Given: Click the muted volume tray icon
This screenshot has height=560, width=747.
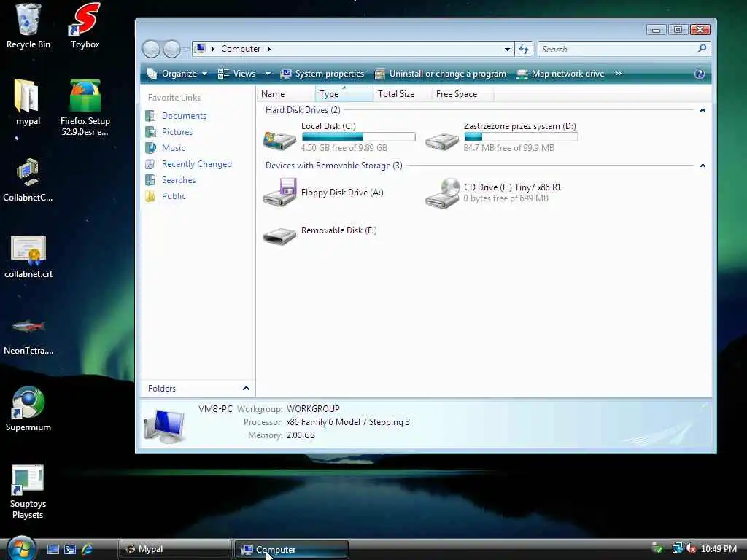Looking at the screenshot, I should (691, 549).
